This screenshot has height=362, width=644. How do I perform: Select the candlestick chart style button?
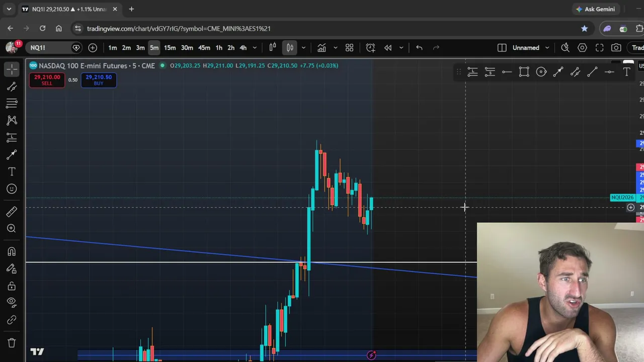(290, 48)
